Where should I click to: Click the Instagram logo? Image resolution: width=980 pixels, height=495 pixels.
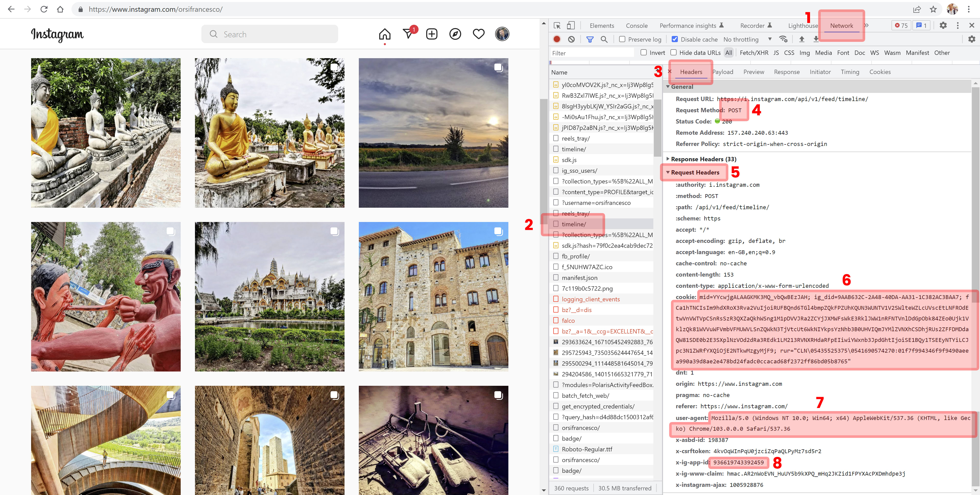57,35
